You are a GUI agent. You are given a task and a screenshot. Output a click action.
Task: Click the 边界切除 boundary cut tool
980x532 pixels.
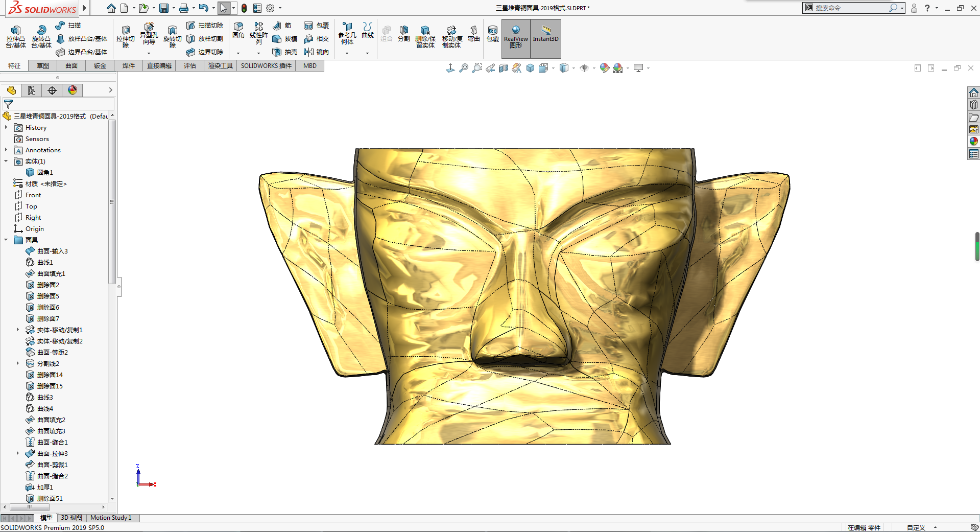pos(205,52)
